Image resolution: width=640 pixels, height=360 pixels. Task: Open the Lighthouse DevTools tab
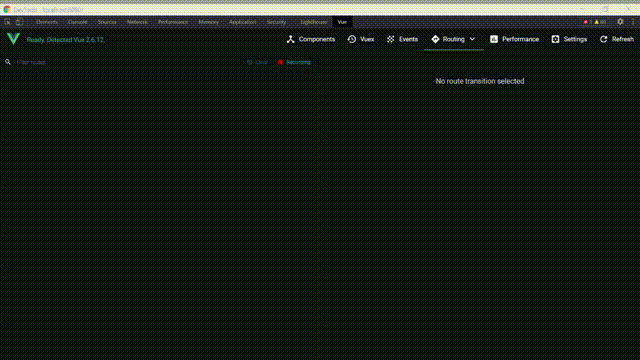tap(314, 22)
